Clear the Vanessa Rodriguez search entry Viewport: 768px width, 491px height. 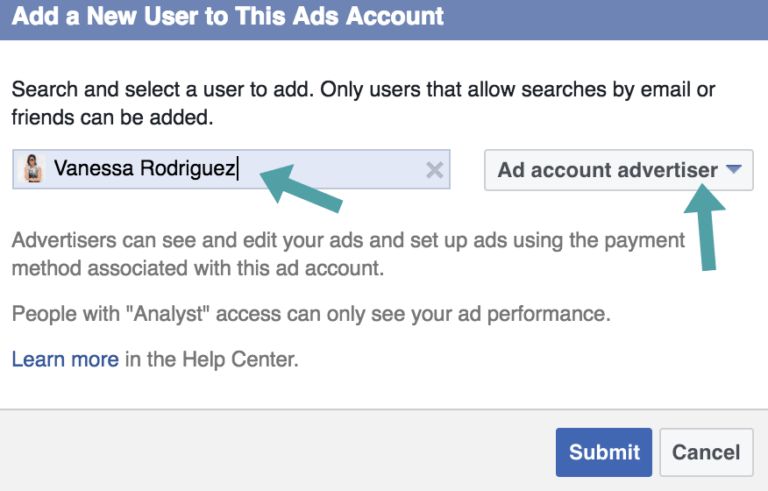click(434, 170)
